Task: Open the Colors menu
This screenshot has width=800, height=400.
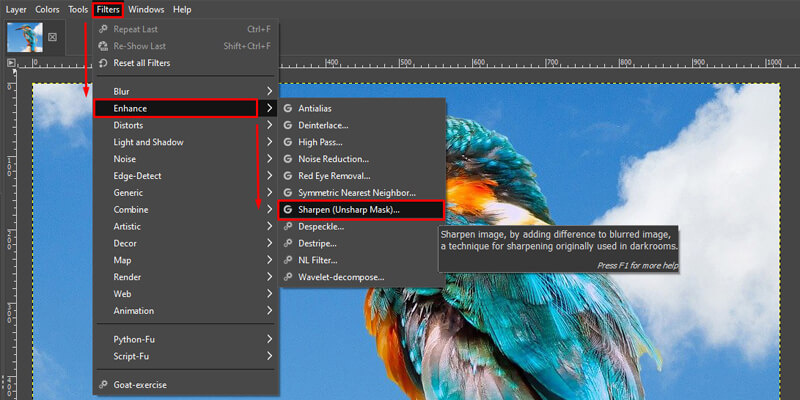Action: (47, 10)
